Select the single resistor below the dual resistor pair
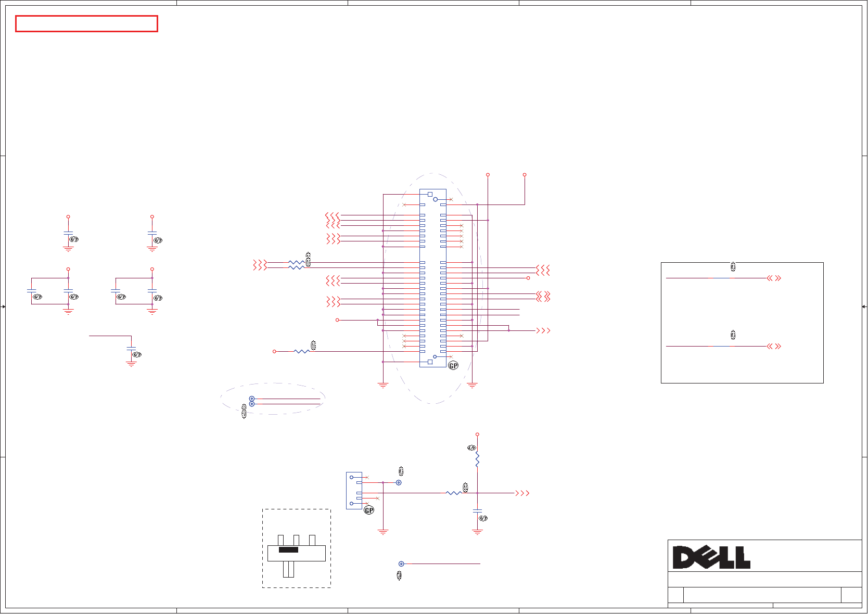The height and width of the screenshot is (614, 868). (x=302, y=351)
